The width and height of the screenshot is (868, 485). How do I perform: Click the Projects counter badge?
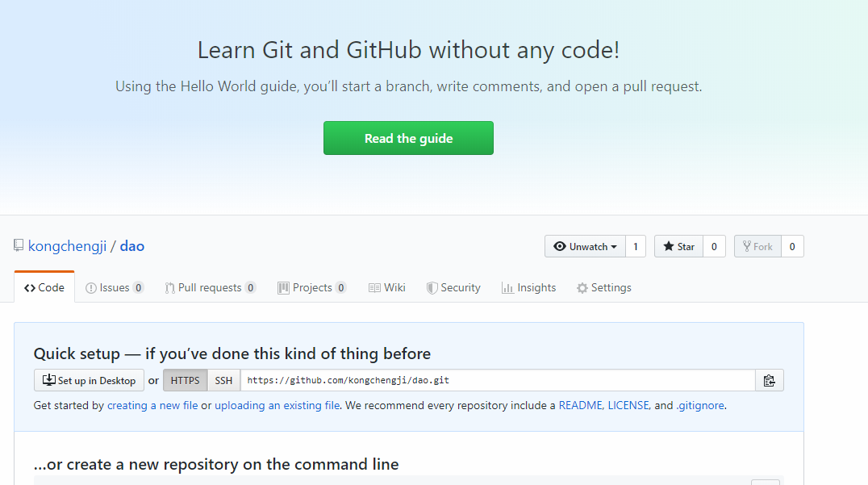point(341,287)
